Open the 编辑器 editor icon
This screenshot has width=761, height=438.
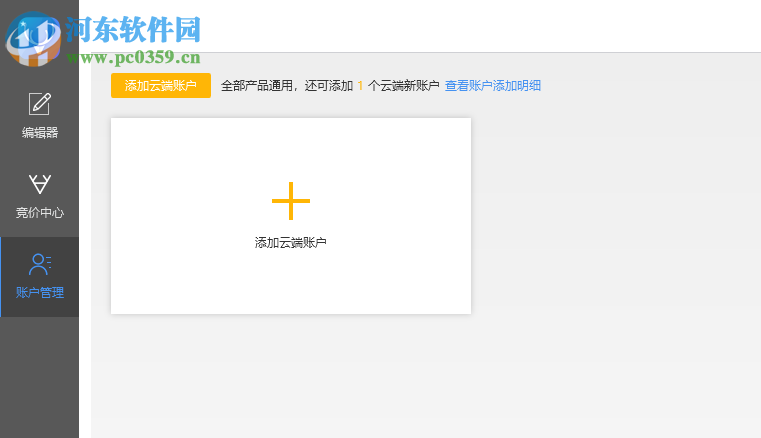(39, 104)
